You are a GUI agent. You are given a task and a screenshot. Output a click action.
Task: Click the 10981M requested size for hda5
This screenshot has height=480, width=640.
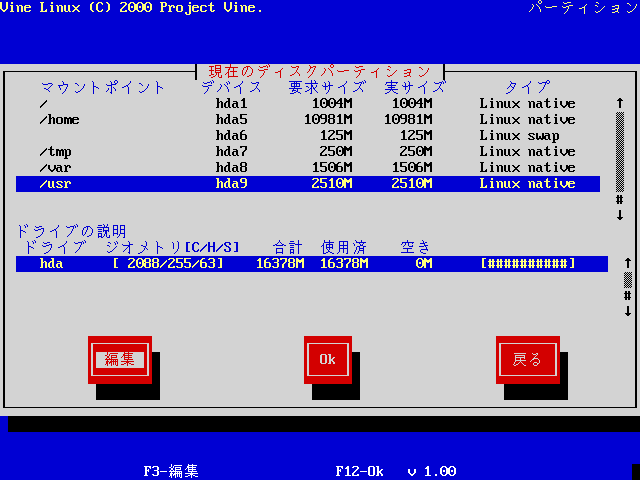[x=328, y=120]
